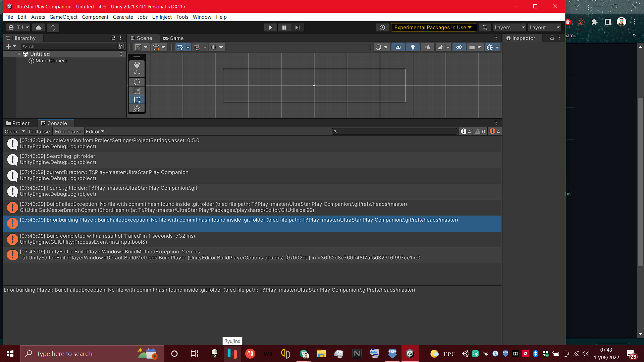644x362 pixels.
Task: Select the Rotate tool
Action: coord(137,82)
